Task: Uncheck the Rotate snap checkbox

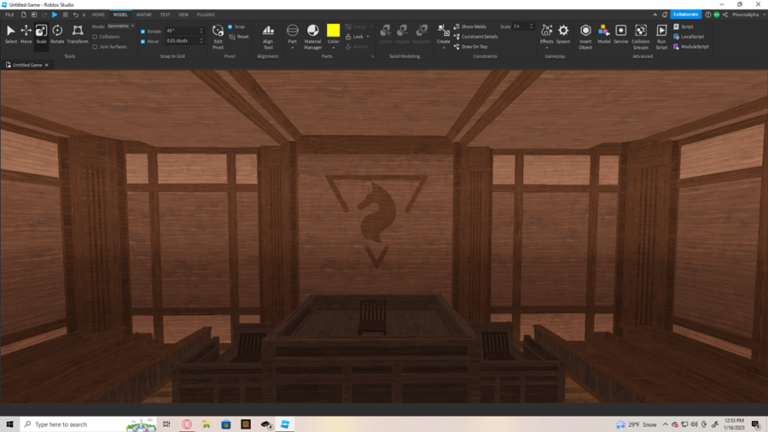Action: pyautogui.click(x=143, y=31)
